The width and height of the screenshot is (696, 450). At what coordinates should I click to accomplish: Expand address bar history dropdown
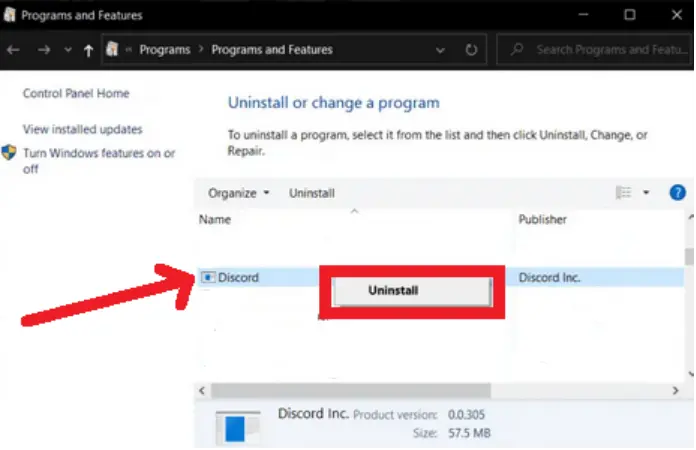(x=440, y=50)
